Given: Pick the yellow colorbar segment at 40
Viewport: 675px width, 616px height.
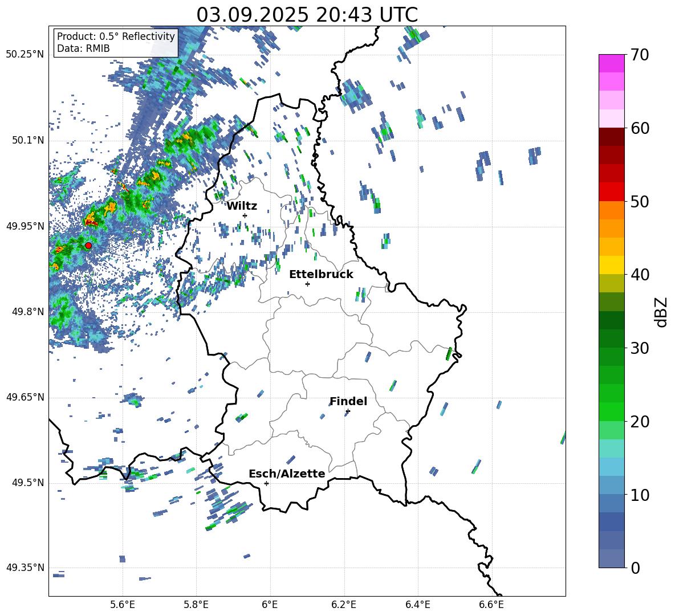Looking at the screenshot, I should tap(611, 266).
